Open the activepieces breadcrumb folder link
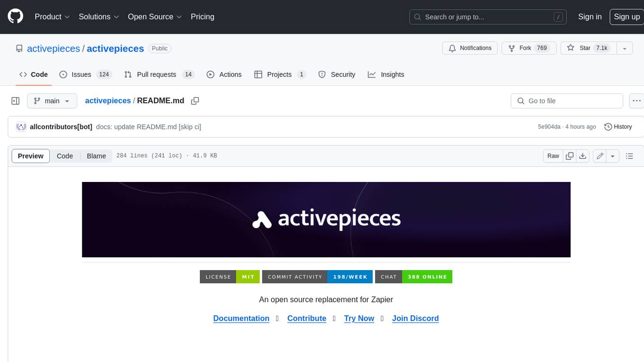The width and height of the screenshot is (644, 362). 108,101
